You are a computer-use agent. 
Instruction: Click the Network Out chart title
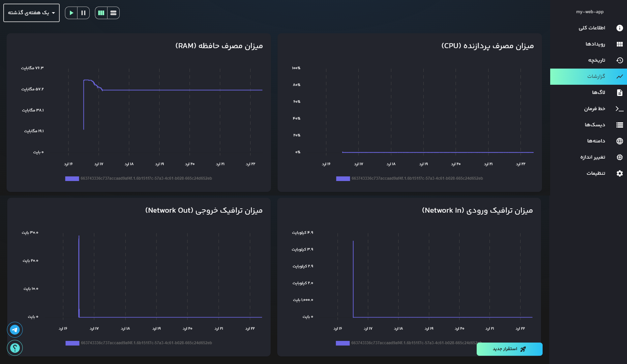tap(204, 210)
